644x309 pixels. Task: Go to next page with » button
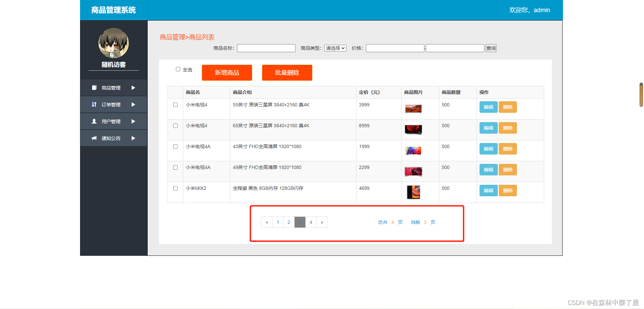tap(322, 222)
